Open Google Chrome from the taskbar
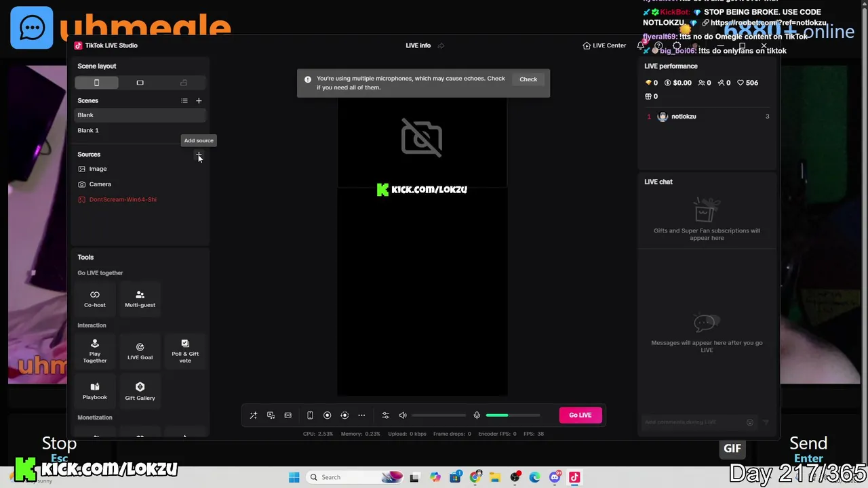The height and width of the screenshot is (488, 868). coord(475,477)
